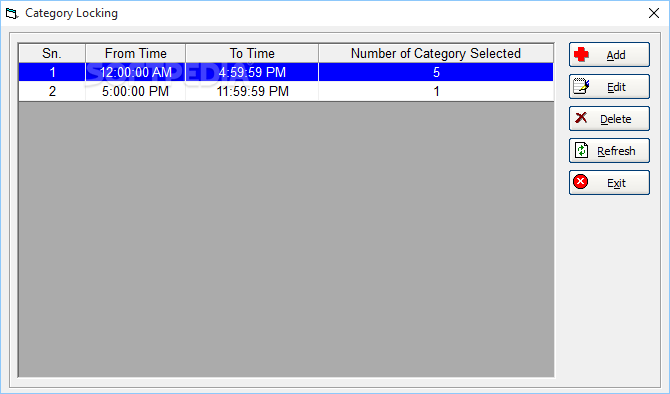
Task: Click the Sn. column header
Action: 52,53
